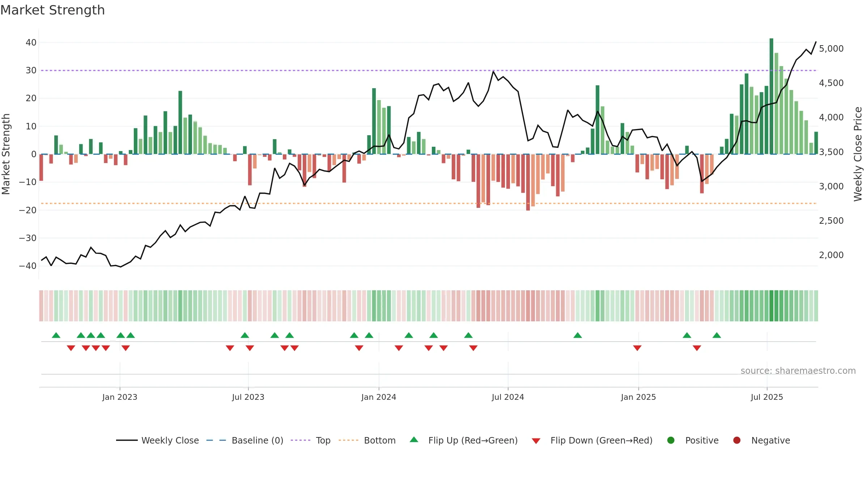Select the Jul 2024 x-axis label

pyautogui.click(x=508, y=397)
